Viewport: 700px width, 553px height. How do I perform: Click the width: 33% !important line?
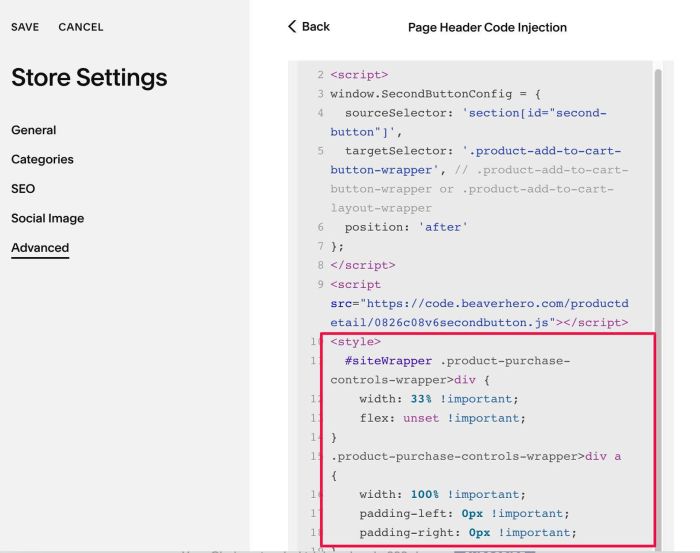click(439, 399)
